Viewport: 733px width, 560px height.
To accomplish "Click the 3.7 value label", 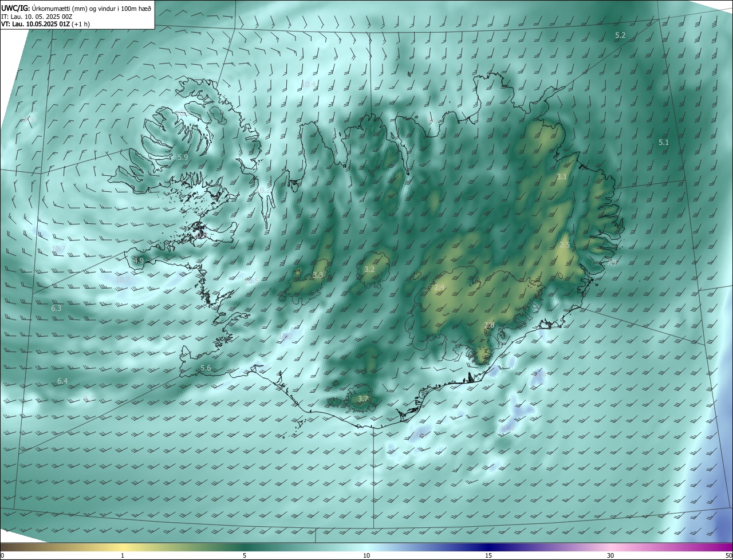I will pos(362,399).
